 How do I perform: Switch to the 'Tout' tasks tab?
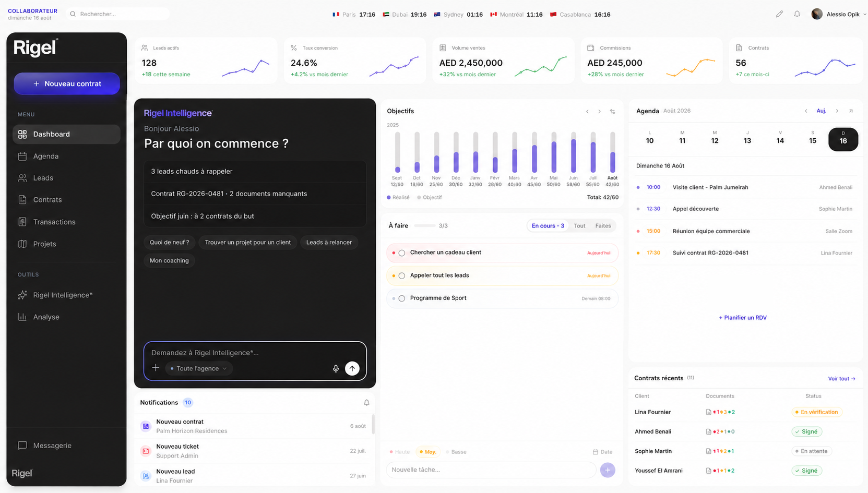(x=579, y=226)
